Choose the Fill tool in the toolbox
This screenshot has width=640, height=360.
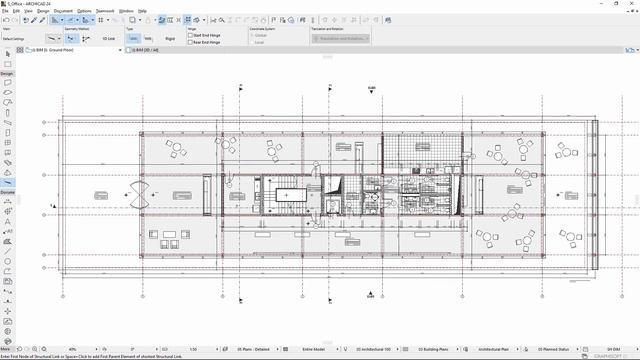click(8, 242)
